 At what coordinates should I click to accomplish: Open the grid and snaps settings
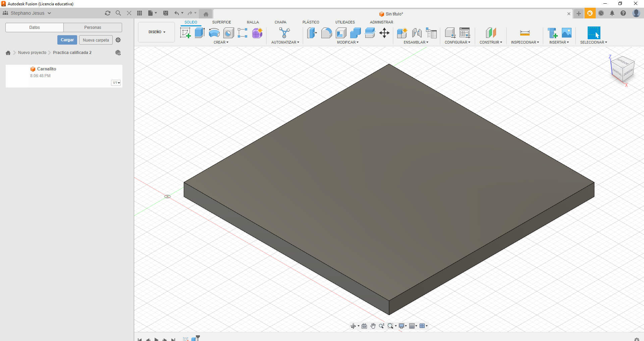pos(413,326)
